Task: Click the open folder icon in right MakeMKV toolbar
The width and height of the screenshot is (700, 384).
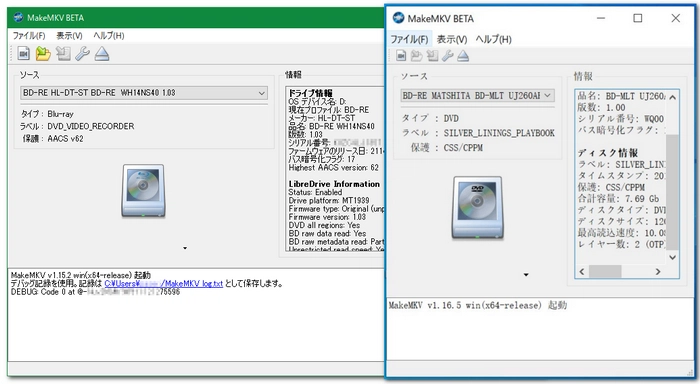Action: point(417,56)
